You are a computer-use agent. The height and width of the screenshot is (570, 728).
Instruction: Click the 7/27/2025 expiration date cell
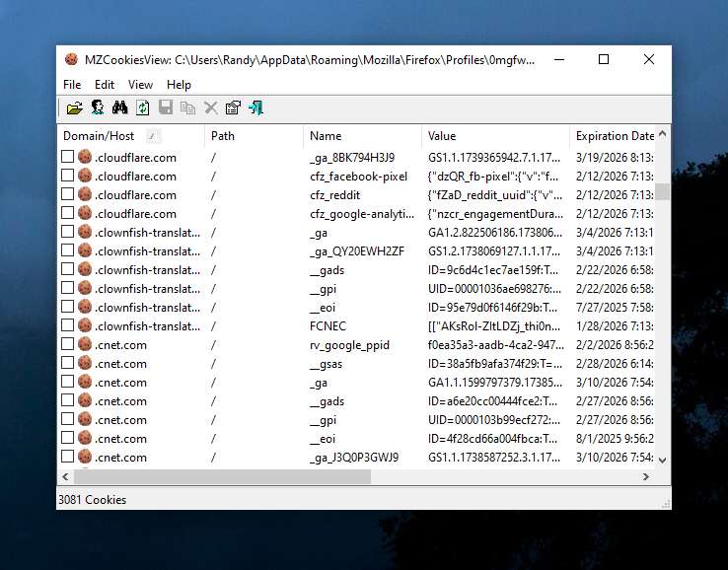(x=615, y=308)
